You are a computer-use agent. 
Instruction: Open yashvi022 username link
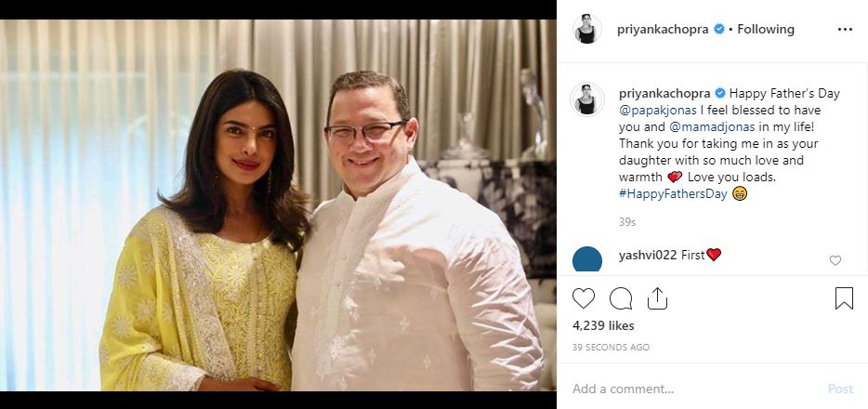pyautogui.click(x=648, y=255)
